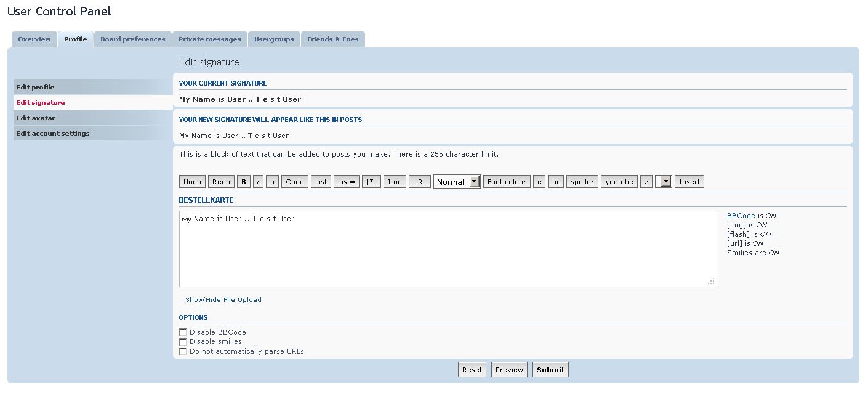This screenshot has height=395, width=868.
Task: Toggle Show/Hide File Upload section
Action: point(223,300)
